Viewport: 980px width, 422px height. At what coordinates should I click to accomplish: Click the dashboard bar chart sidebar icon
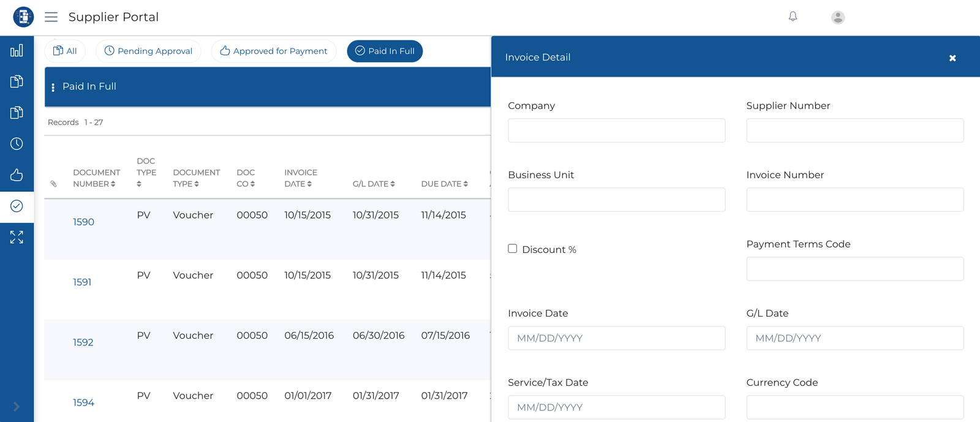[x=17, y=51]
